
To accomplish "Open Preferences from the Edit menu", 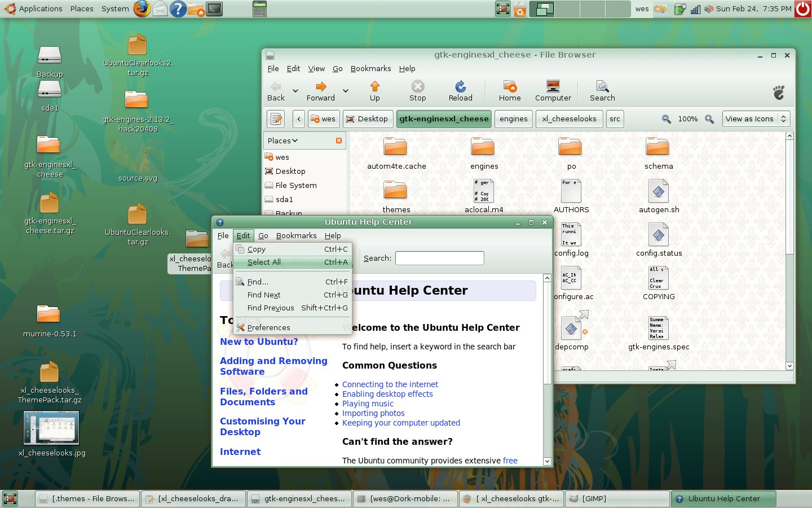I will coord(293,327).
